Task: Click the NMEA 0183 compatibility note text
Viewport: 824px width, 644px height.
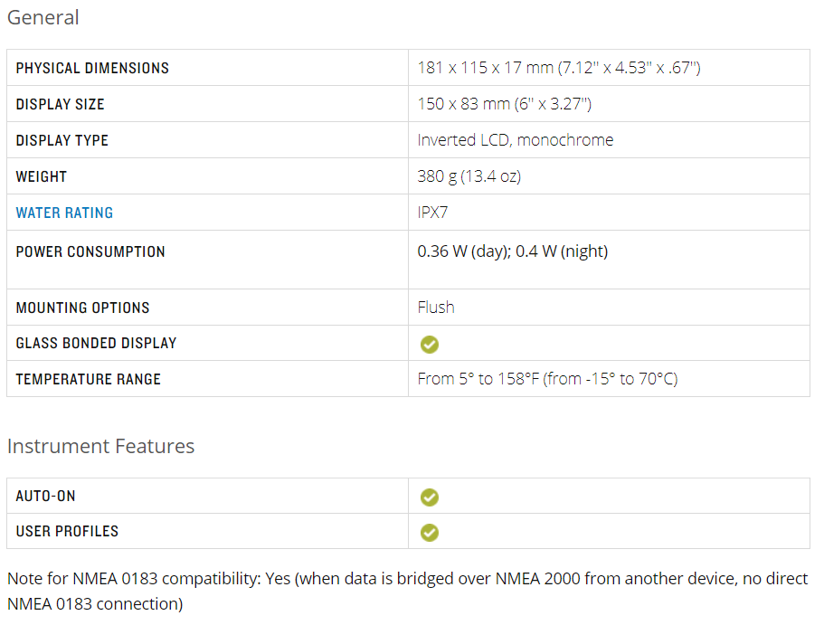Action: point(407,591)
